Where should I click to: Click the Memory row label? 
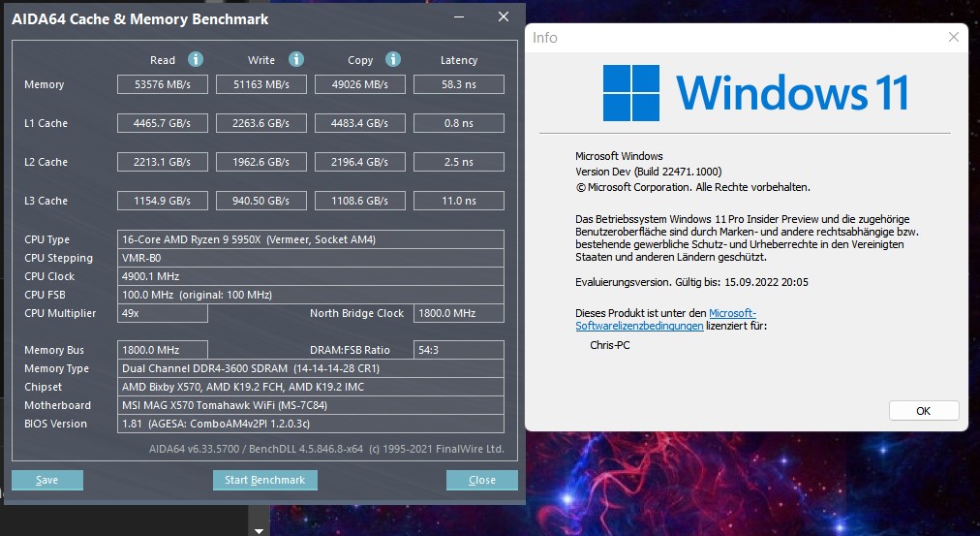pos(44,84)
